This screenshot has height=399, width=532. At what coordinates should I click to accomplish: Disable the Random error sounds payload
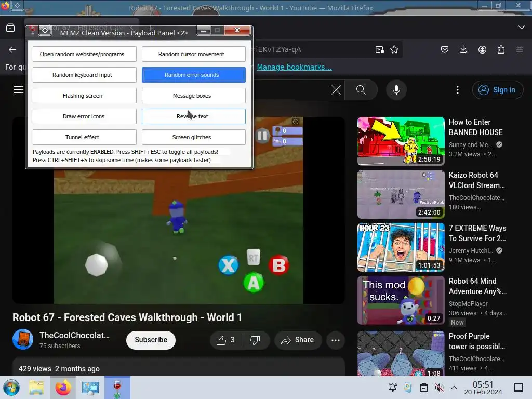click(x=193, y=75)
